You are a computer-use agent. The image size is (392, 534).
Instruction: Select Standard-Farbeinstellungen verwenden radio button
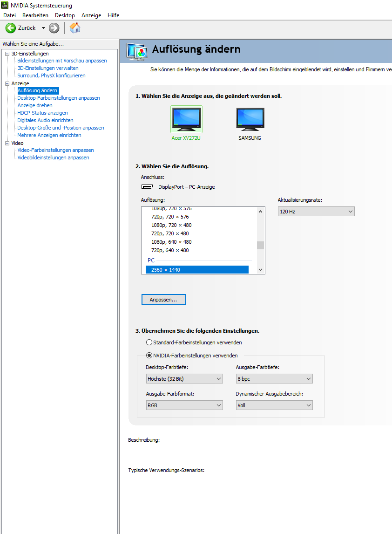[x=149, y=342]
